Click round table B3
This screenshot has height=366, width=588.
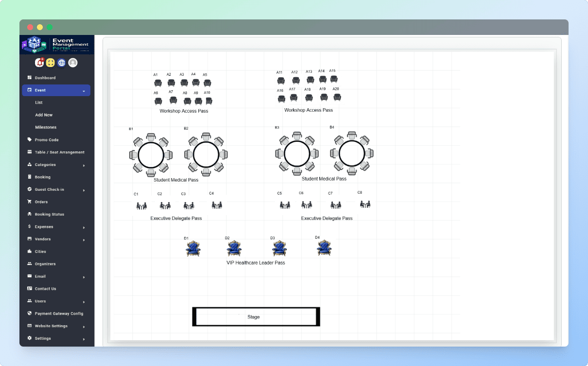(x=297, y=154)
